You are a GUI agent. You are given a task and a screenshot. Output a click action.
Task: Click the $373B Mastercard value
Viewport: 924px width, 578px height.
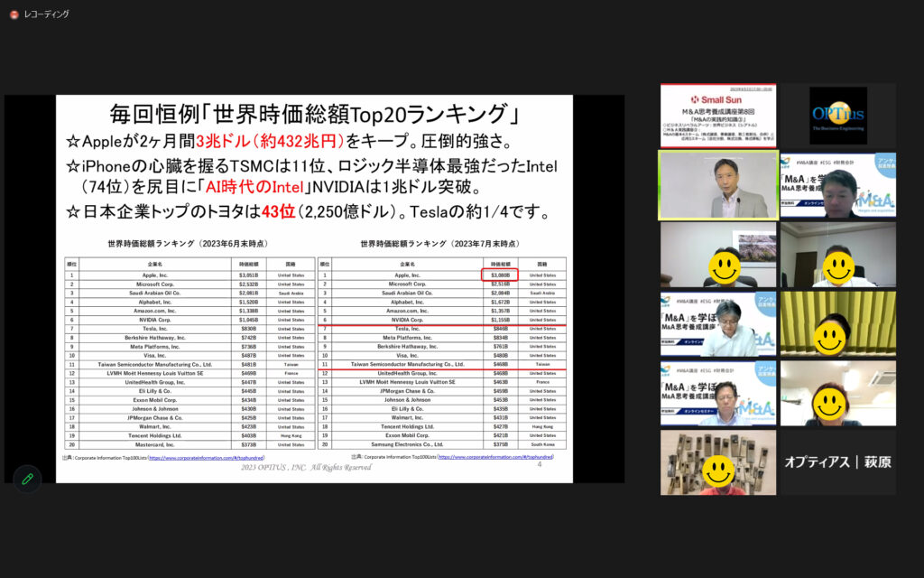pos(248,444)
